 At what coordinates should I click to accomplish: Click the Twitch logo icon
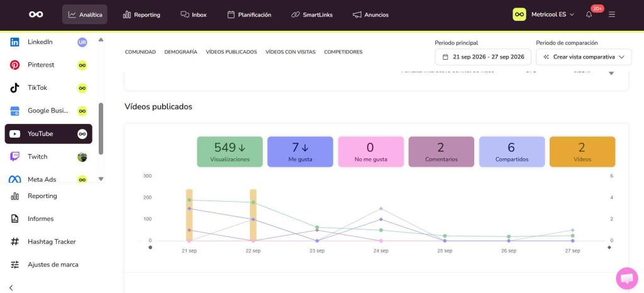15,157
